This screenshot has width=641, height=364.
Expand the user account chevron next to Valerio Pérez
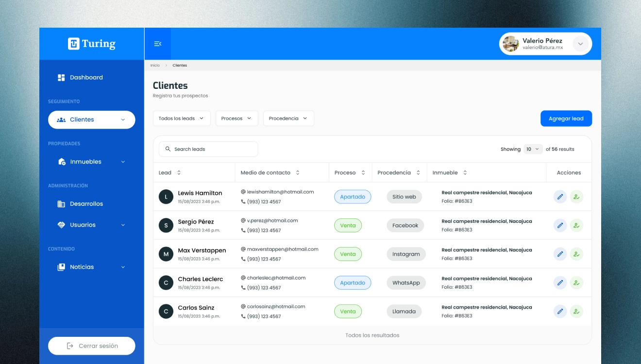click(x=580, y=44)
